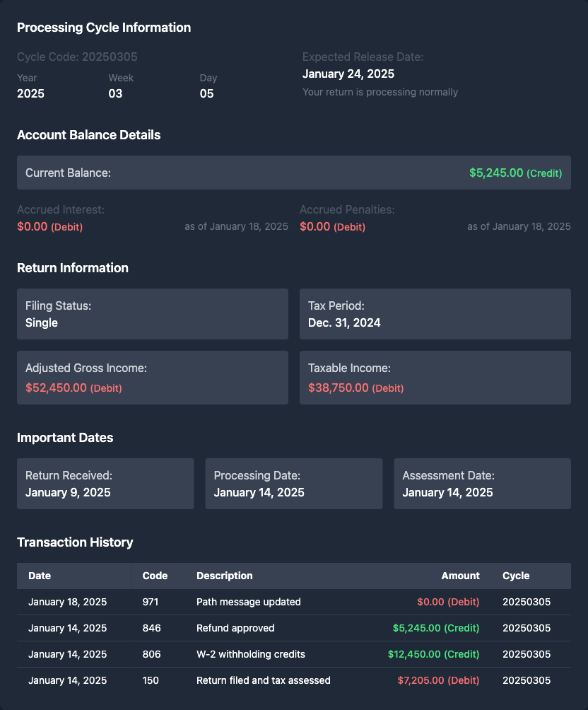Click the Filing Status Single card
588x710 pixels.
point(152,314)
